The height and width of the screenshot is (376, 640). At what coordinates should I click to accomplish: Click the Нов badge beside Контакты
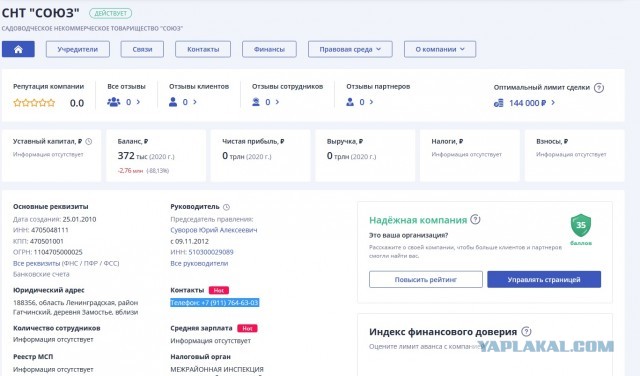click(219, 290)
